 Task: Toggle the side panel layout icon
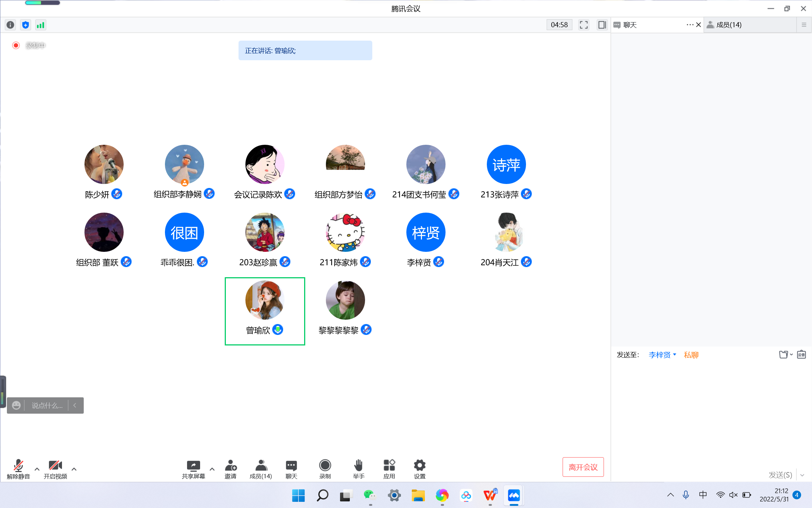(x=602, y=25)
